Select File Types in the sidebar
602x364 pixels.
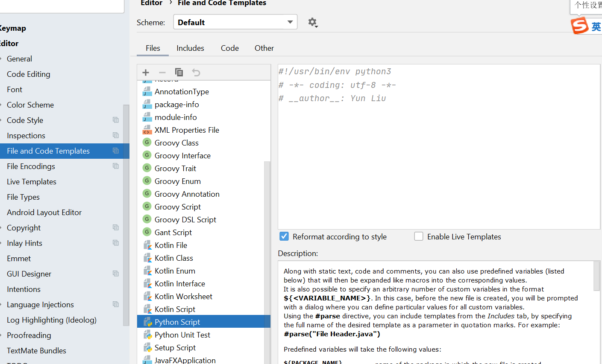point(23,197)
